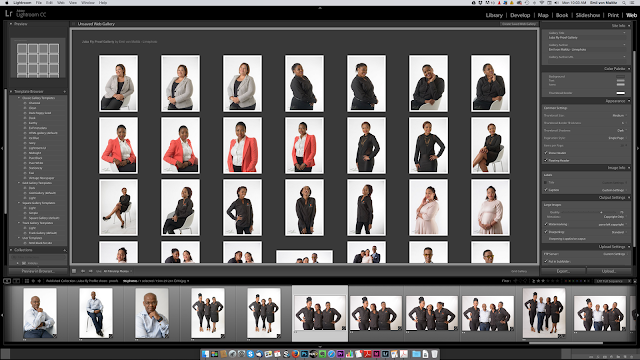Open the Window menu

coord(88,2)
